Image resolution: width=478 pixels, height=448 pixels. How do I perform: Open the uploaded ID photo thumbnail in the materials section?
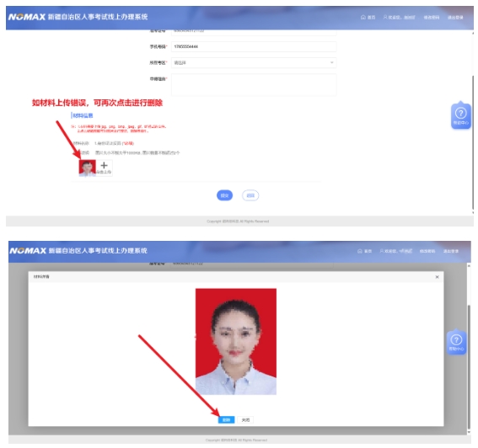pyautogui.click(x=87, y=168)
